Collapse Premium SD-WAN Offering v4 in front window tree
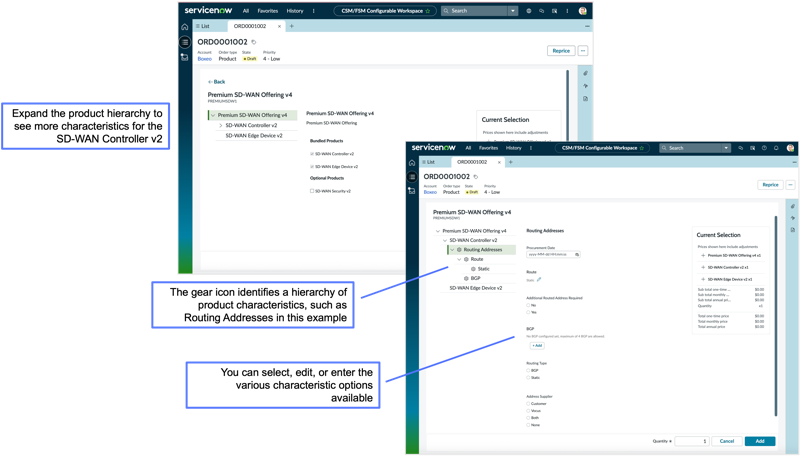 click(x=438, y=231)
